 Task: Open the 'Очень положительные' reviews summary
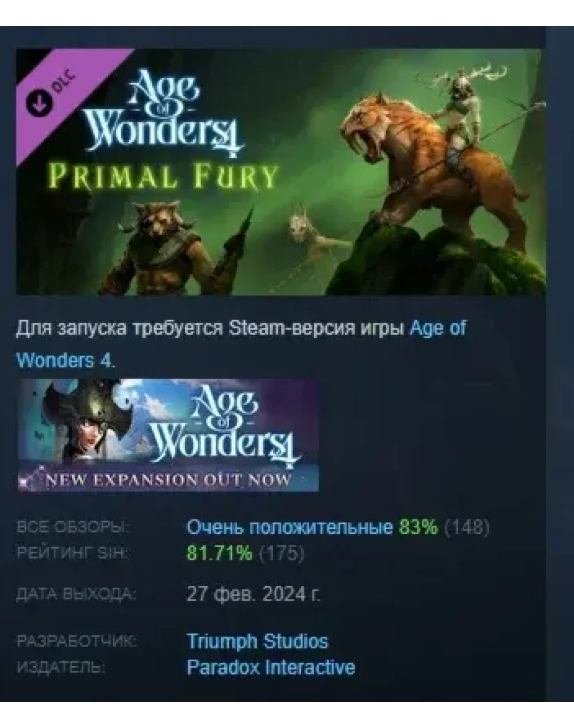(290, 527)
